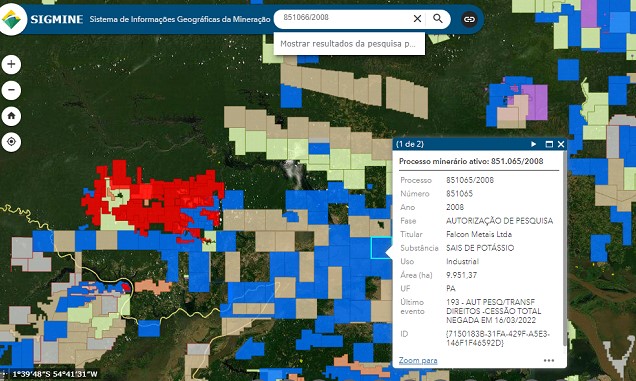This screenshot has height=381, width=636.
Task: Click the 'Zoom para' link
Action: (418, 360)
